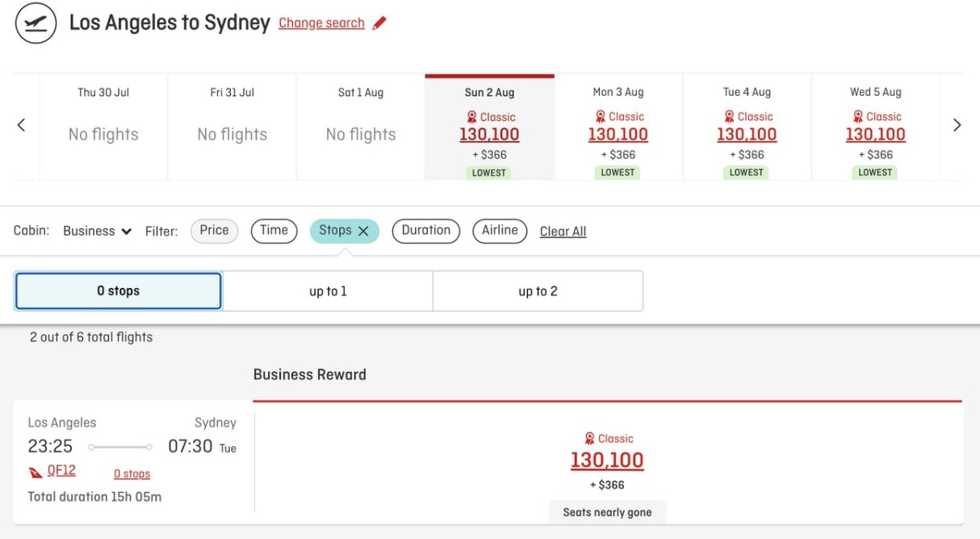Image resolution: width=980 pixels, height=539 pixels.
Task: Click the left arrow to view earlier dates
Action: [20, 125]
